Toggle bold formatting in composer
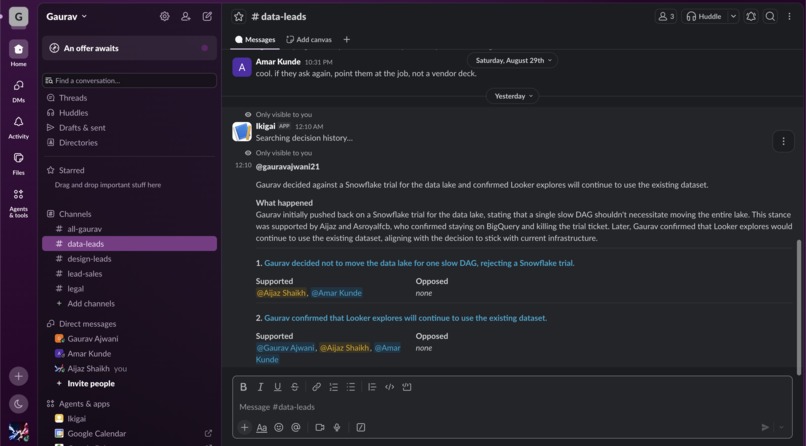Image resolution: width=806 pixels, height=446 pixels. 243,387
